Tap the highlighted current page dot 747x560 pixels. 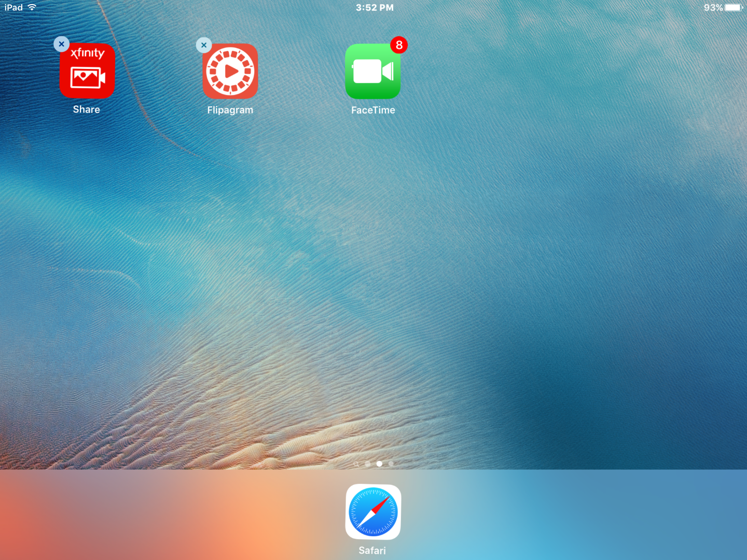pos(379,464)
